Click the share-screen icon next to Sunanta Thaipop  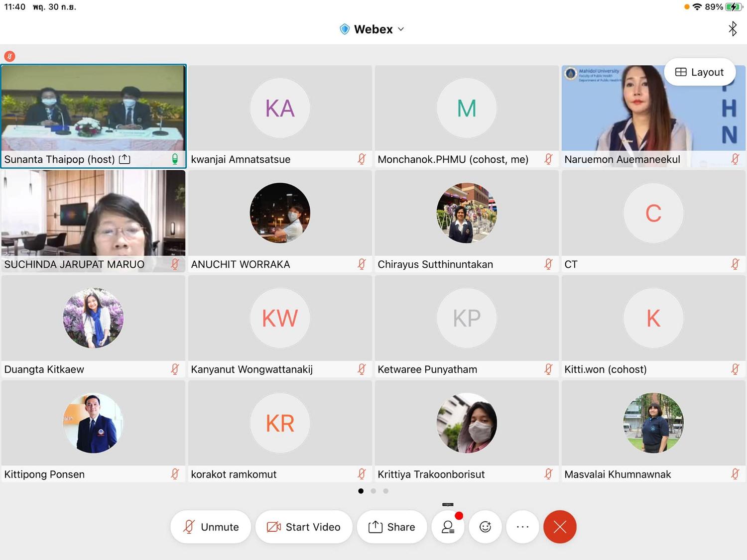(x=124, y=159)
